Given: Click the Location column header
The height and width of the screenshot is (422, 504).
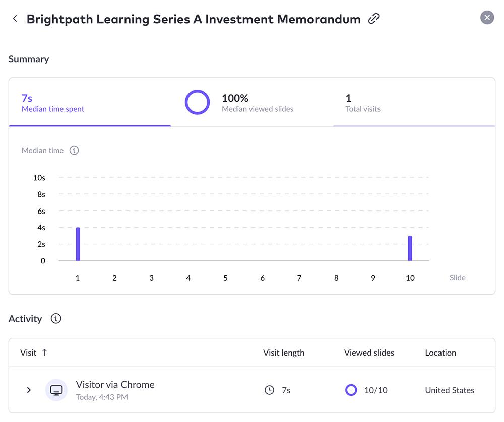Looking at the screenshot, I should click(440, 353).
